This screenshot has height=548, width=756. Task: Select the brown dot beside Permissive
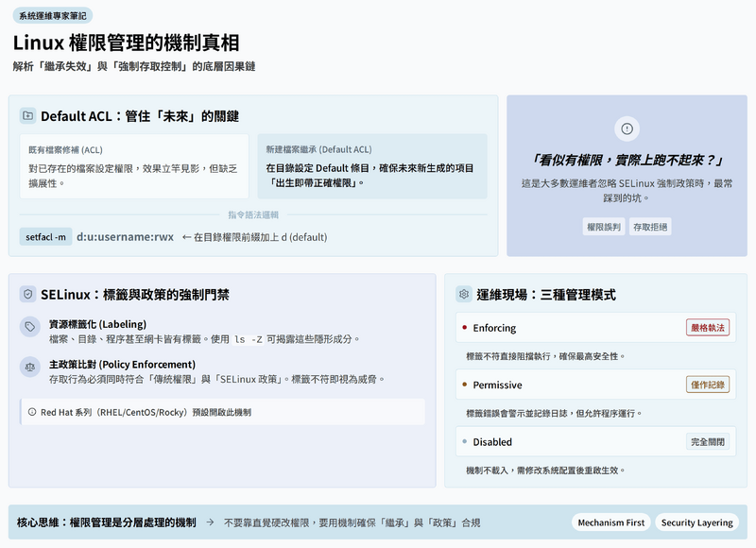464,385
